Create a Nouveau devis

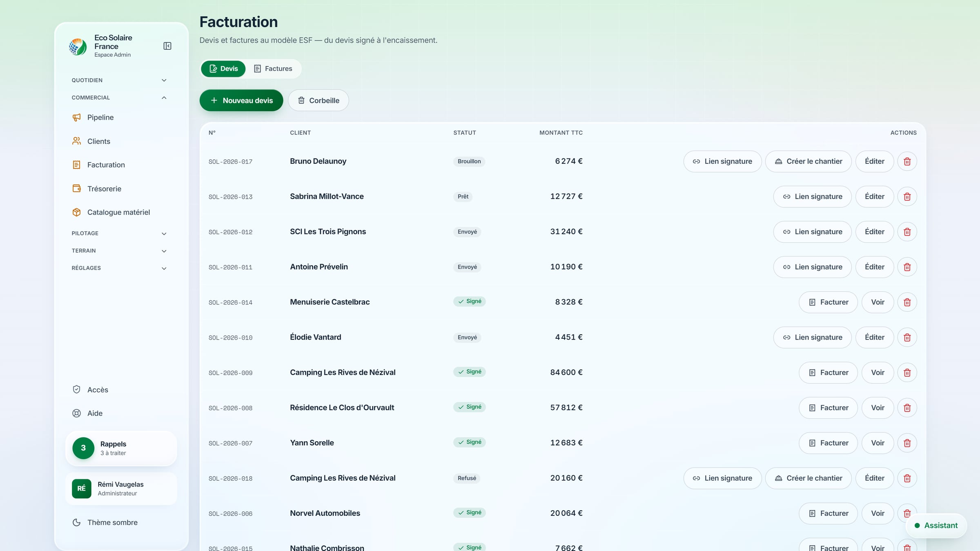tap(241, 100)
